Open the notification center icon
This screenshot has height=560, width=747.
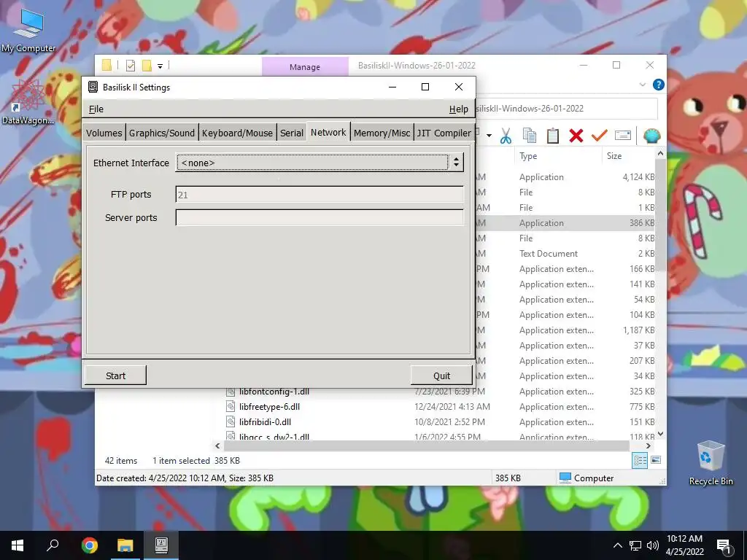pos(724,545)
